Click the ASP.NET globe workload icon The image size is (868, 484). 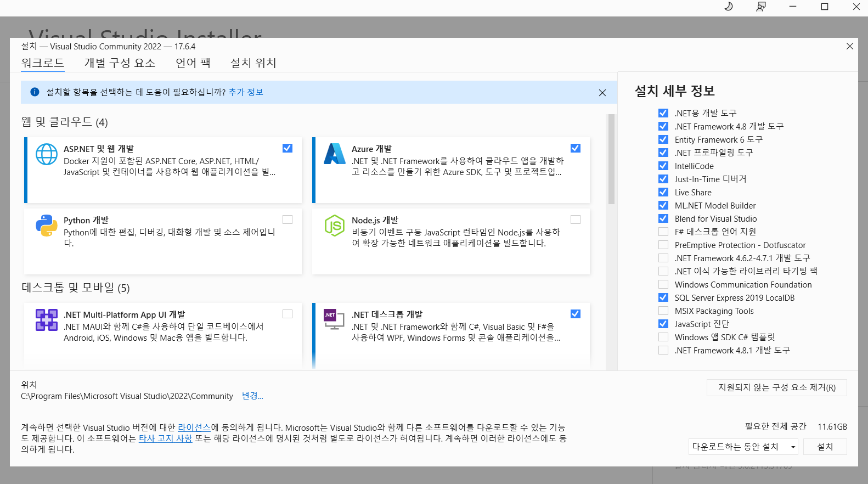[x=47, y=154]
